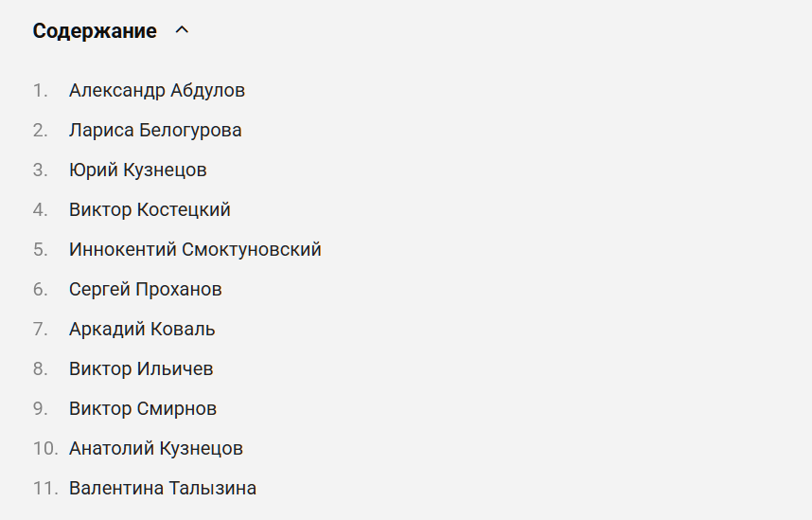Collapse the Содержание chevron arrow
Viewport: 812px width, 520px height.
click(x=182, y=30)
